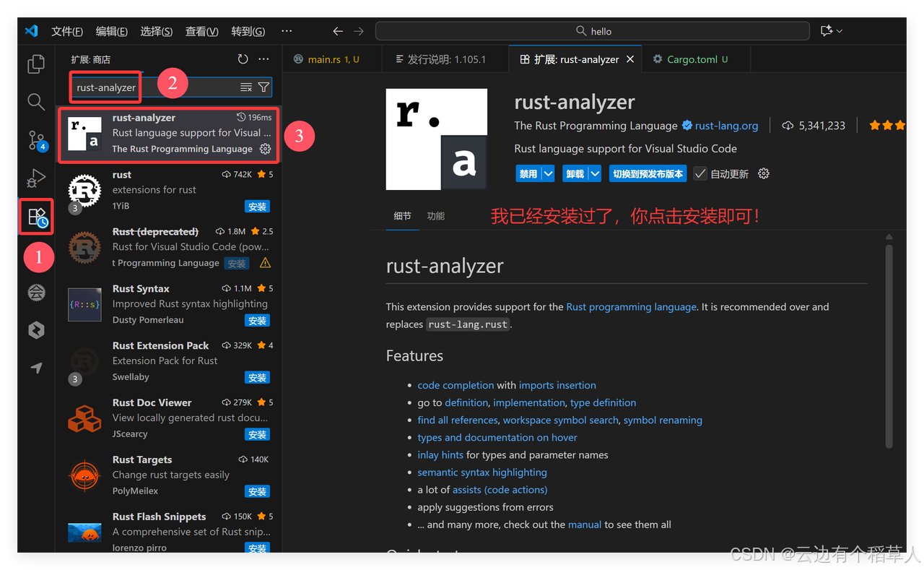Open the semantic syntax highlighting link
The image size is (924, 570).
(x=482, y=472)
